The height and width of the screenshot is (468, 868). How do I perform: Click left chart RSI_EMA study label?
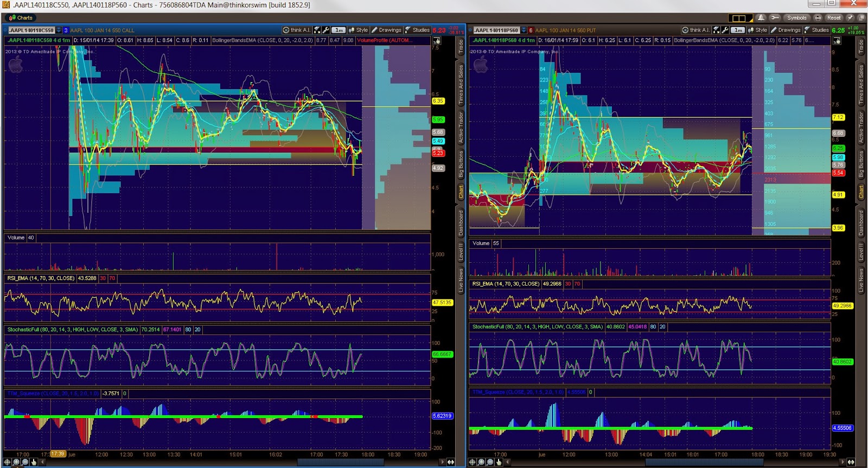pos(41,278)
